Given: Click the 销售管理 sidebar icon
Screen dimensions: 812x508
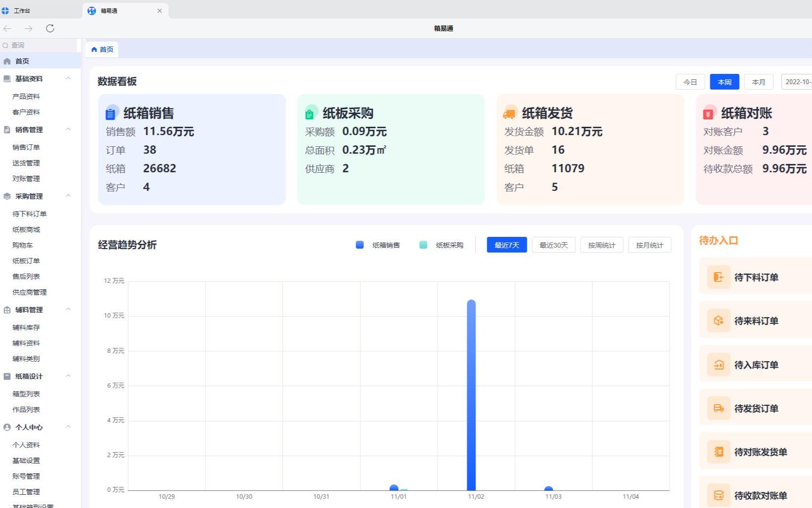Looking at the screenshot, I should 7,130.
